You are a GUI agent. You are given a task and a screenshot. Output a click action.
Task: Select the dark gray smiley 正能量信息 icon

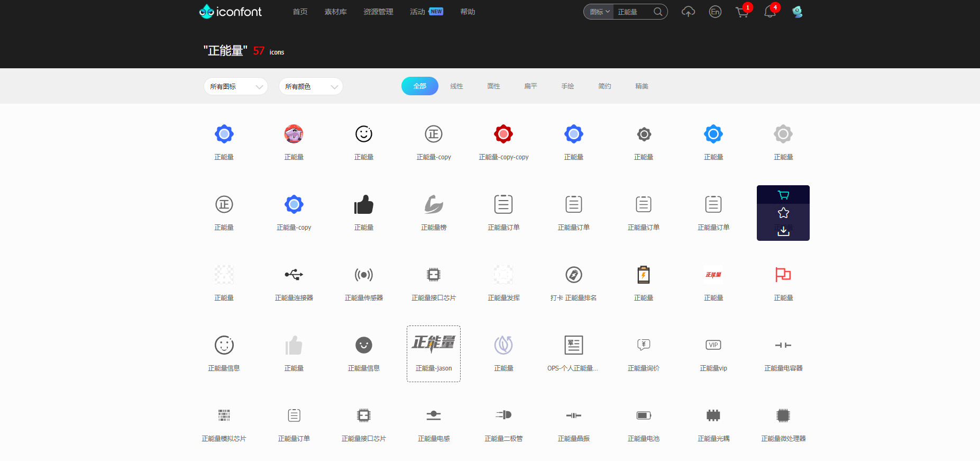[364, 345]
